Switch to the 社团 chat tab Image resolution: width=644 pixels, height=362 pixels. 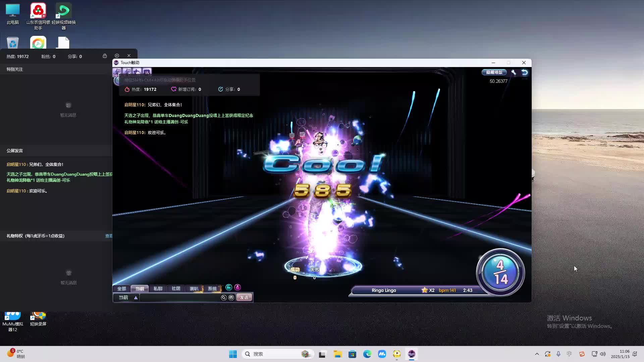coord(176,289)
